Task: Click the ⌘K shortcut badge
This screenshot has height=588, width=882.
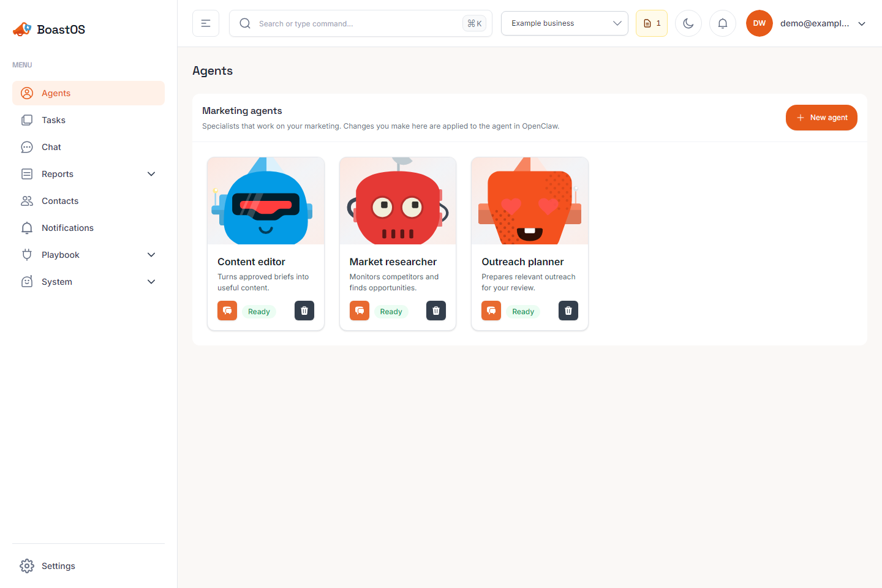Action: click(475, 23)
